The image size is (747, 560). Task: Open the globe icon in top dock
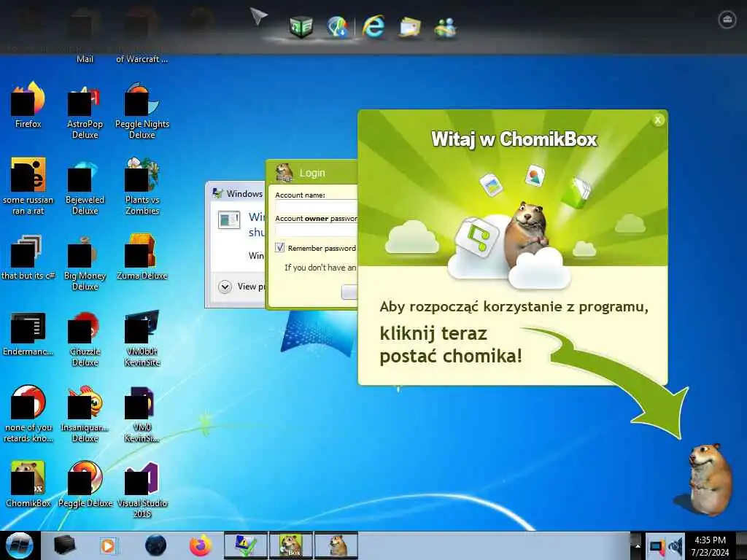click(x=337, y=27)
